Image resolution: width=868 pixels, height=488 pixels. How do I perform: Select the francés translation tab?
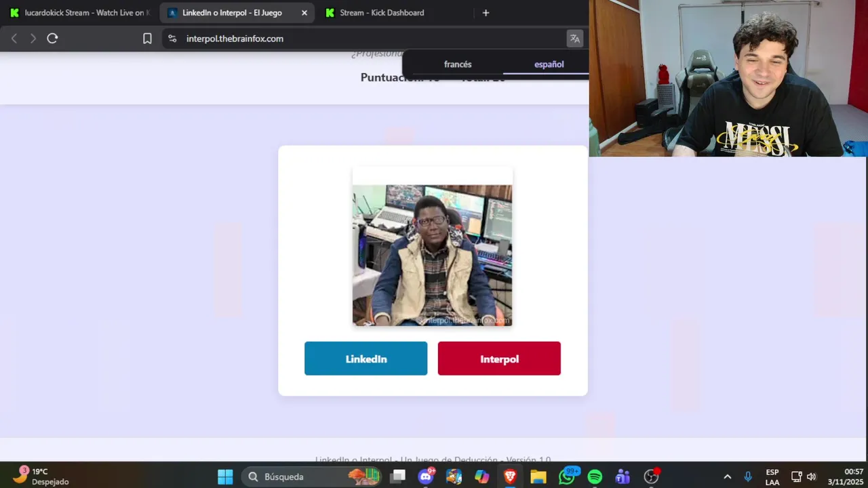click(x=458, y=64)
